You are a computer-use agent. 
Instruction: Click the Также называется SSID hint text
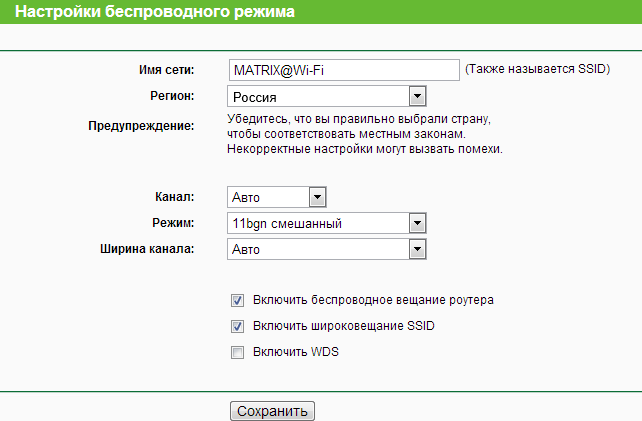(537, 69)
